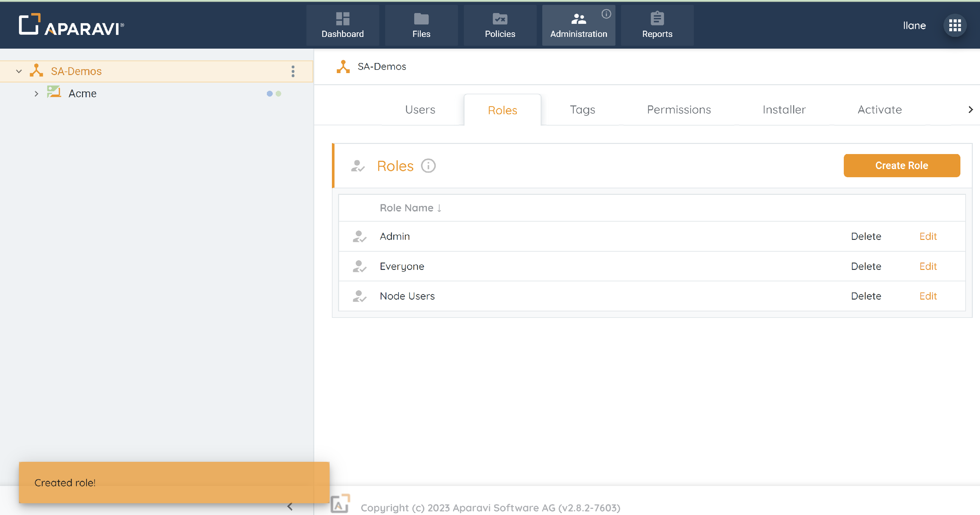Click the info icon next to Roles heading
The height and width of the screenshot is (515, 980).
click(428, 166)
